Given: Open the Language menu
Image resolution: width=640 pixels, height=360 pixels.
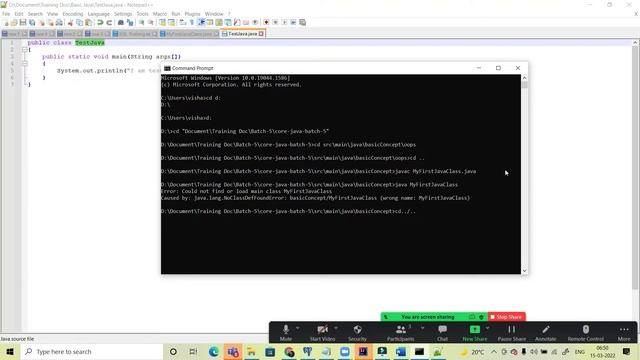Looking at the screenshot, I should [98, 14].
